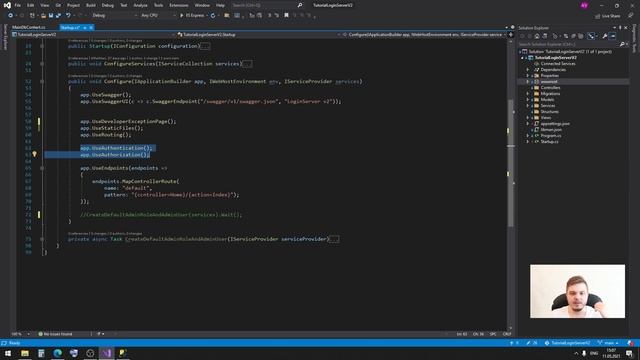Click the main git branch status item

[608, 343]
